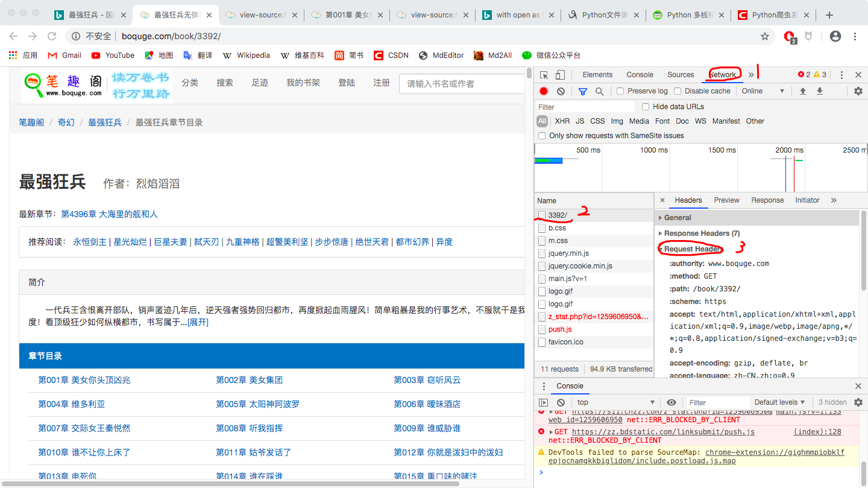Stop recording network log
Image resolution: width=868 pixels, height=488 pixels.
(x=544, y=91)
